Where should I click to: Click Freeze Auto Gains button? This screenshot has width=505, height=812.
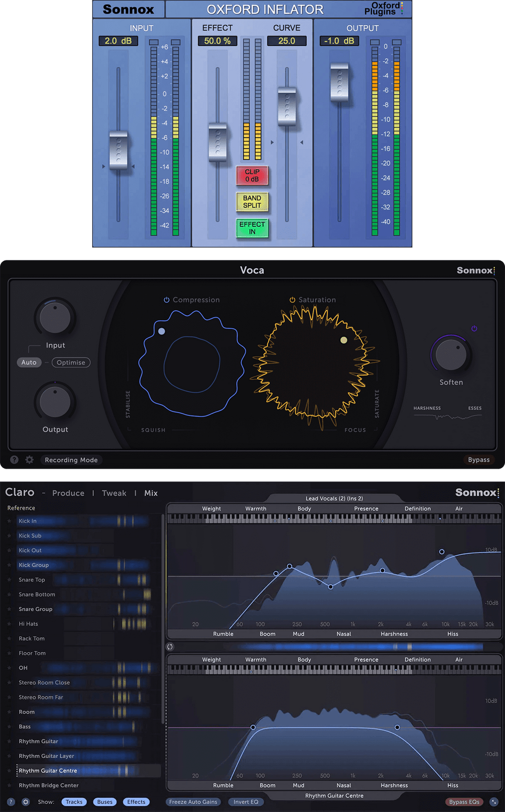pos(193,802)
